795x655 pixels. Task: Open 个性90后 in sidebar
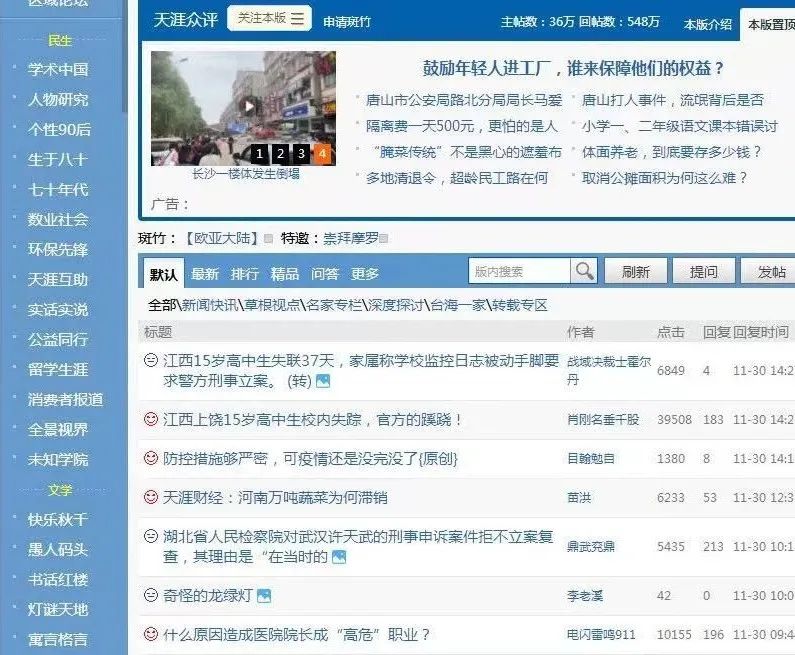click(x=59, y=129)
